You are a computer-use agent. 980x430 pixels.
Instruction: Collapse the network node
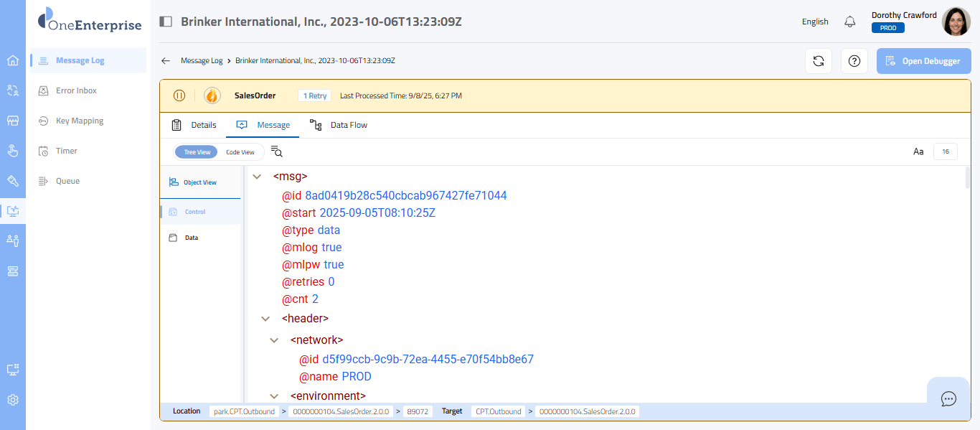274,340
